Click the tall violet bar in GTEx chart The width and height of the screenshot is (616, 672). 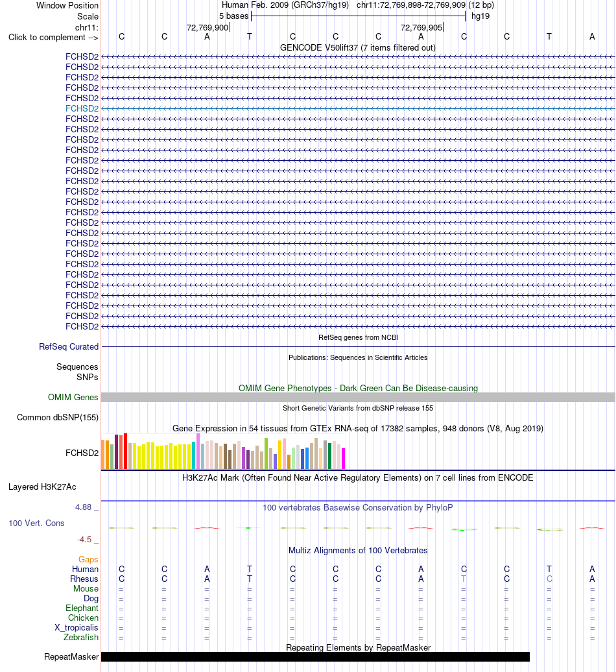click(198, 451)
